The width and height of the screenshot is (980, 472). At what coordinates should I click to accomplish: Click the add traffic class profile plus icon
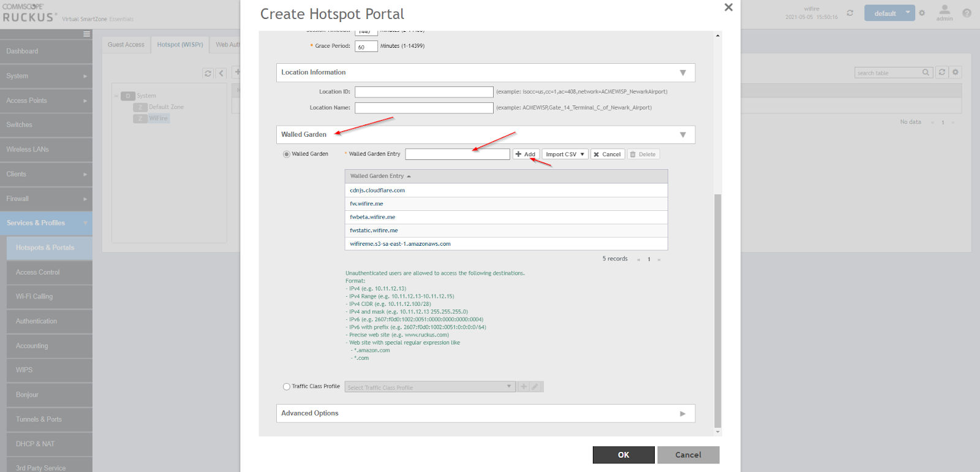[524, 387]
